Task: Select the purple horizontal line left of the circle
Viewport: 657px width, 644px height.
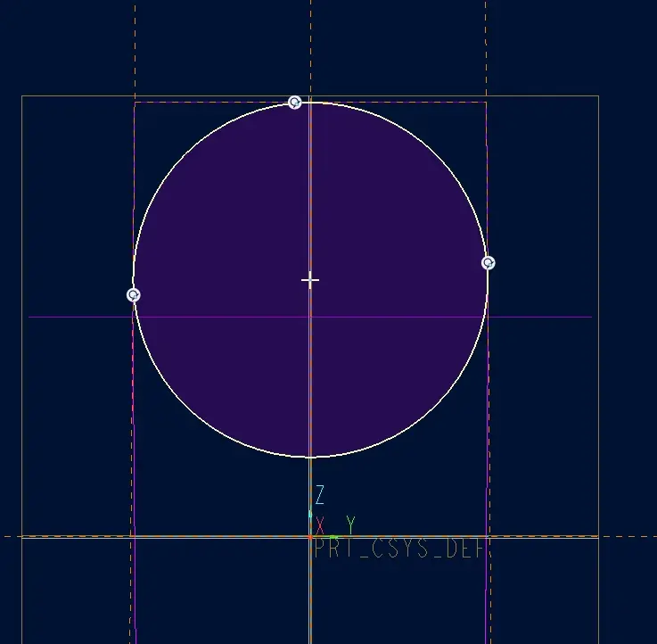Action: 80,317
